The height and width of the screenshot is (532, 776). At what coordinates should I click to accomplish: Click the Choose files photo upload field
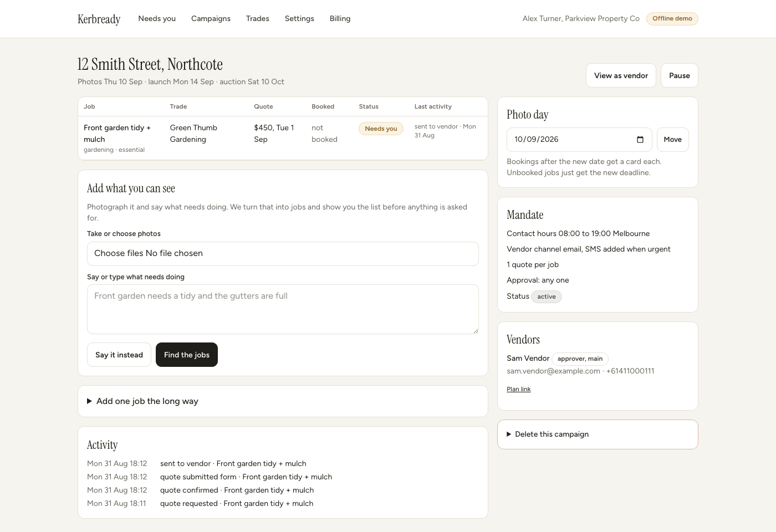click(x=283, y=254)
